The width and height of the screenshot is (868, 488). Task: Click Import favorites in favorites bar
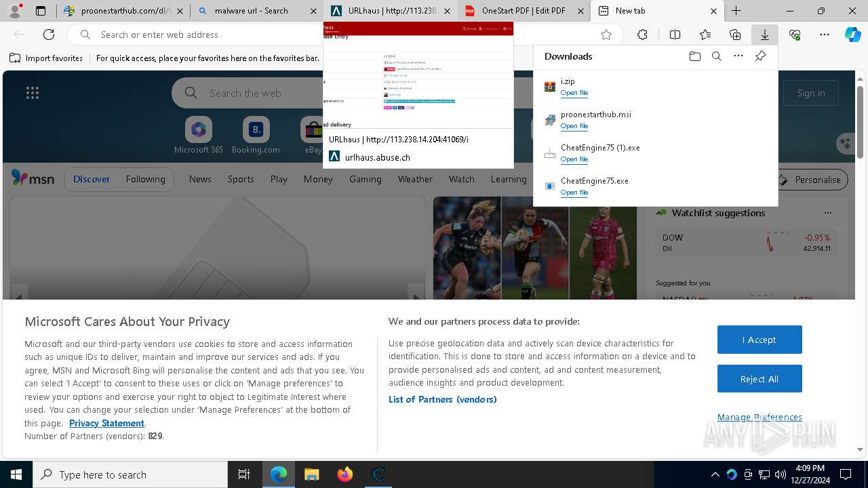coord(46,58)
